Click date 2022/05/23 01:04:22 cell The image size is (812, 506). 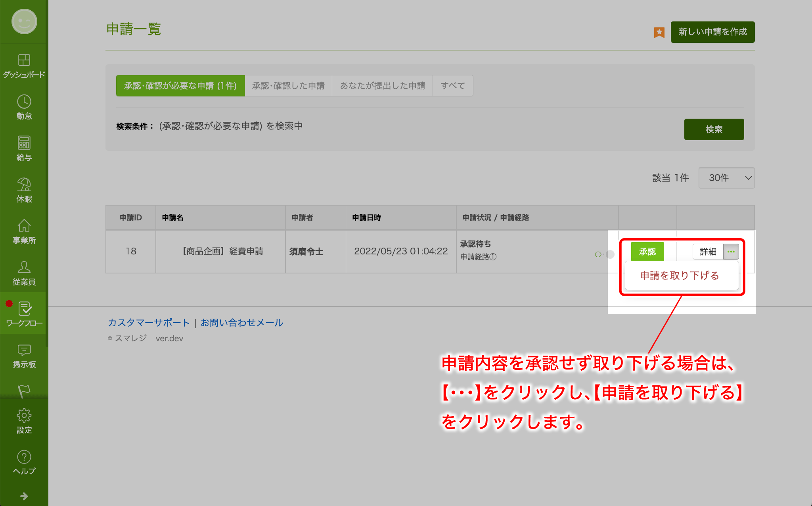(401, 251)
